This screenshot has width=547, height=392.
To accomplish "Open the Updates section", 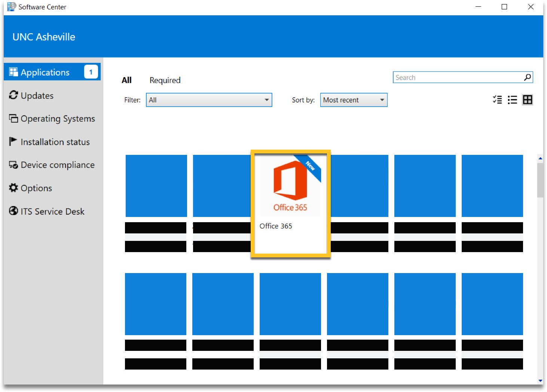I will pyautogui.click(x=13, y=96).
